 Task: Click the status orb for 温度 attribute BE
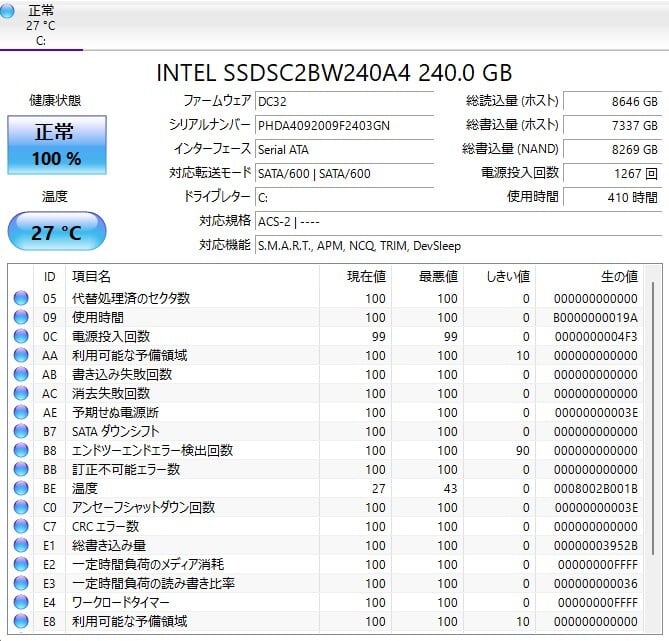pyautogui.click(x=21, y=488)
